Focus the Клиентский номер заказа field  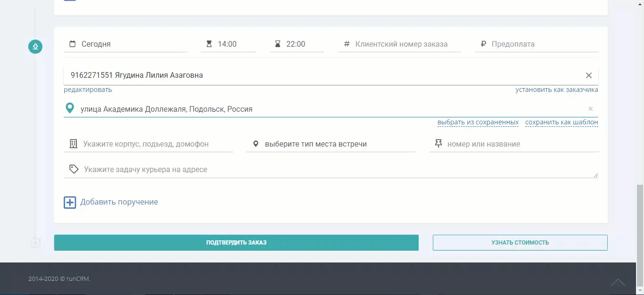400,44
